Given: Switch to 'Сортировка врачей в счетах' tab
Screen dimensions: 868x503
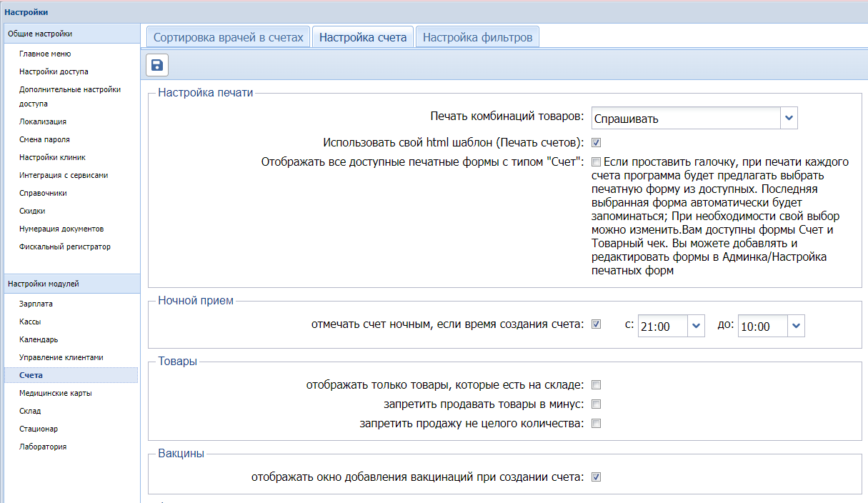Looking at the screenshot, I should click(228, 37).
